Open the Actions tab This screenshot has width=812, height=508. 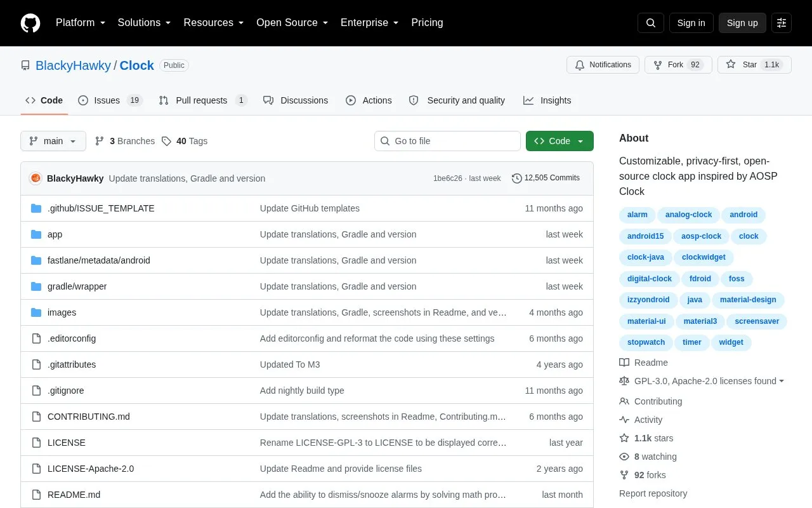pyautogui.click(x=369, y=100)
